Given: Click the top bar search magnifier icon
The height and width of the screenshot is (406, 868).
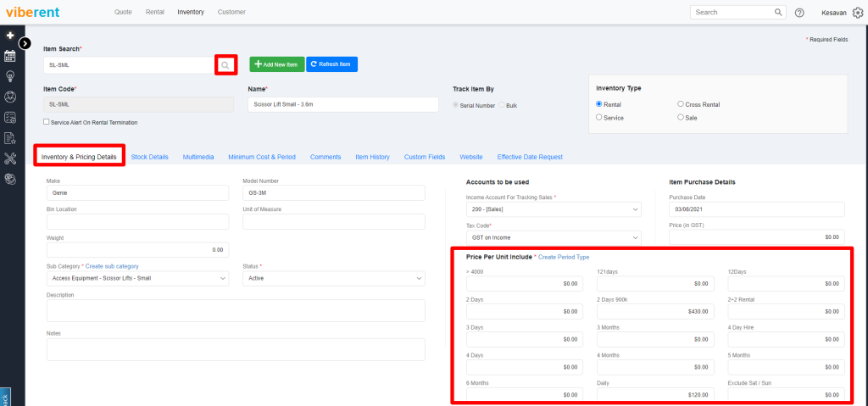Looking at the screenshot, I should pyautogui.click(x=778, y=13).
